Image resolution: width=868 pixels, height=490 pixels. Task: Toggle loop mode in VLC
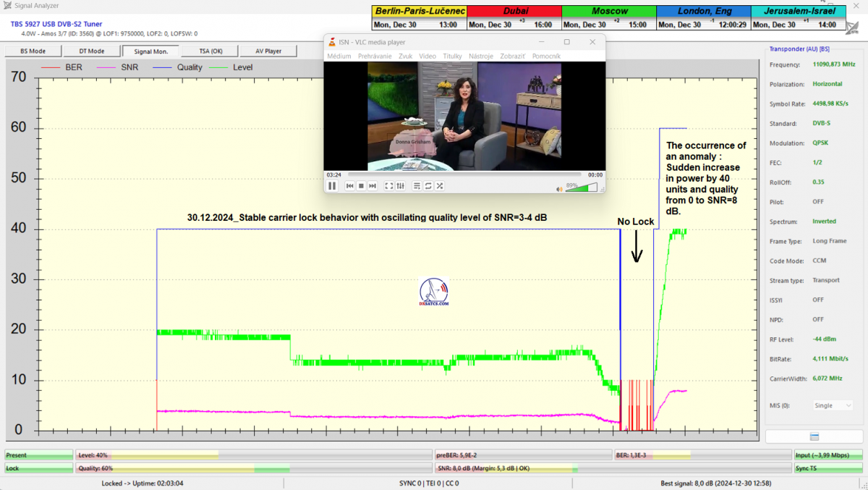428,186
